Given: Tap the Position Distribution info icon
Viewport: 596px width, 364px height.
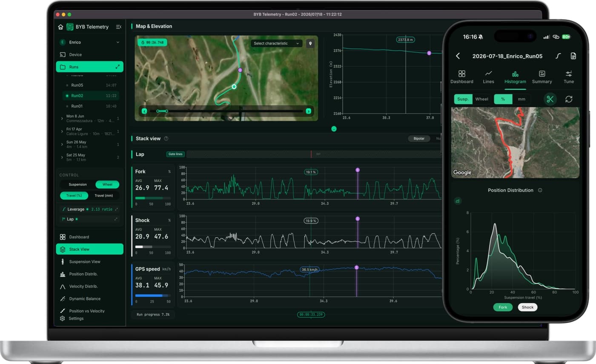Looking at the screenshot, I should coord(540,190).
